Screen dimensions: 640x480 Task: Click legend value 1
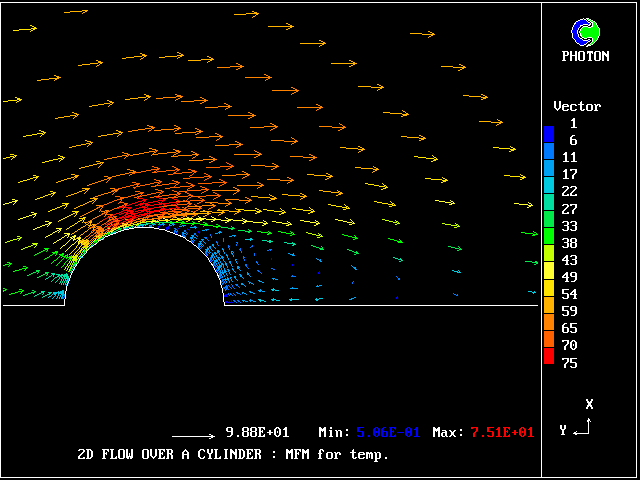point(572,123)
